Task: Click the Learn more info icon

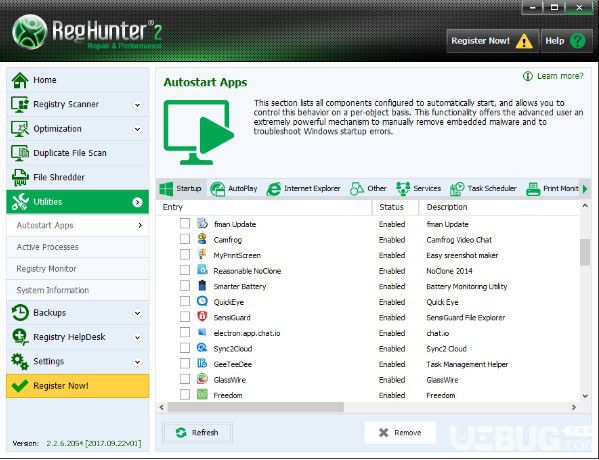Action: click(528, 76)
